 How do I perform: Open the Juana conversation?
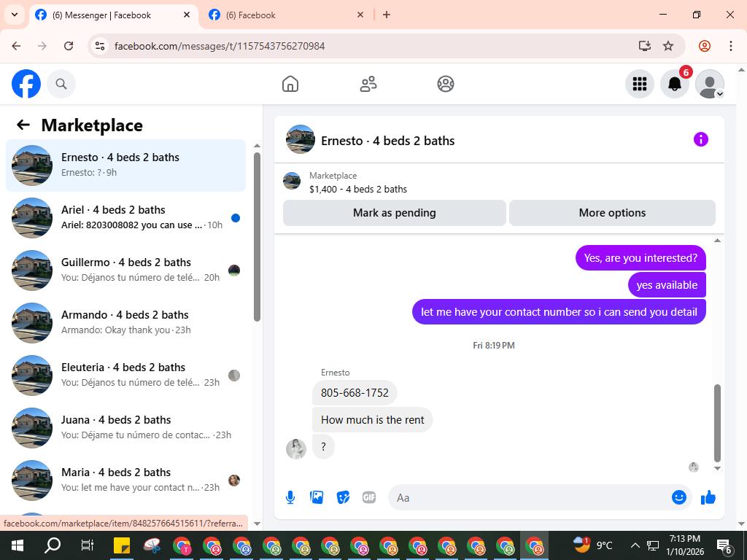pyautogui.click(x=125, y=427)
